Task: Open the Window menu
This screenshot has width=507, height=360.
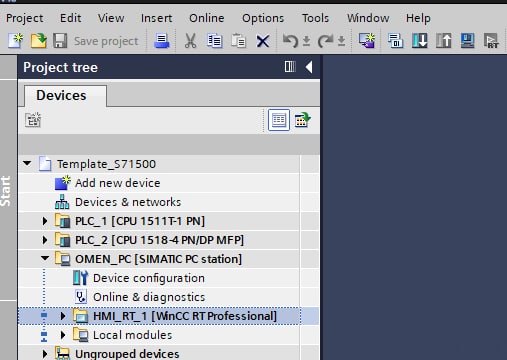Action: point(368,18)
